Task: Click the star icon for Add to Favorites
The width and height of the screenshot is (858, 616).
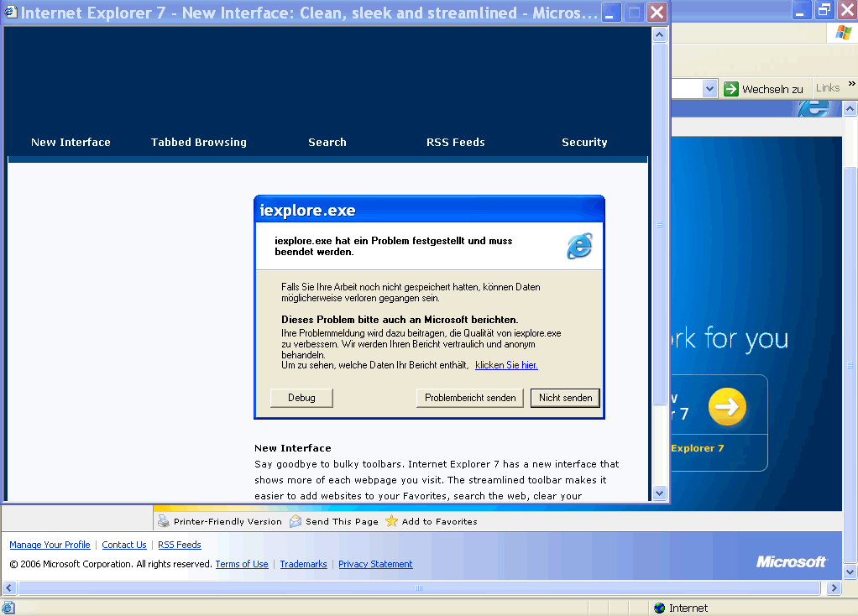Action: pos(391,521)
